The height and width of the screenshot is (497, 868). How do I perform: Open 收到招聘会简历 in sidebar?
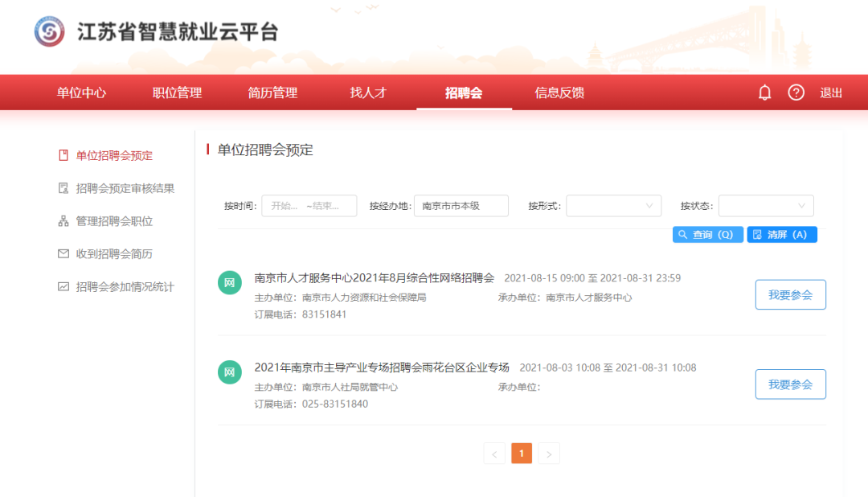[x=114, y=254]
